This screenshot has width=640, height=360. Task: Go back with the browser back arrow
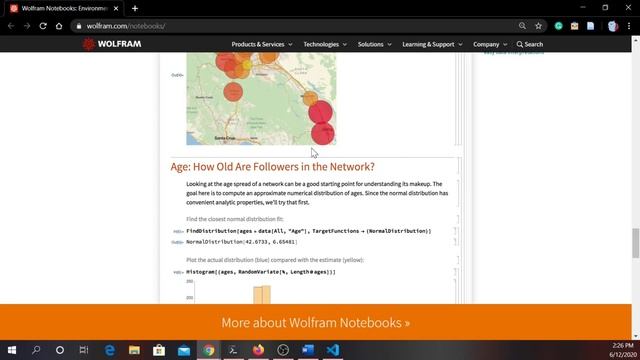[11, 26]
